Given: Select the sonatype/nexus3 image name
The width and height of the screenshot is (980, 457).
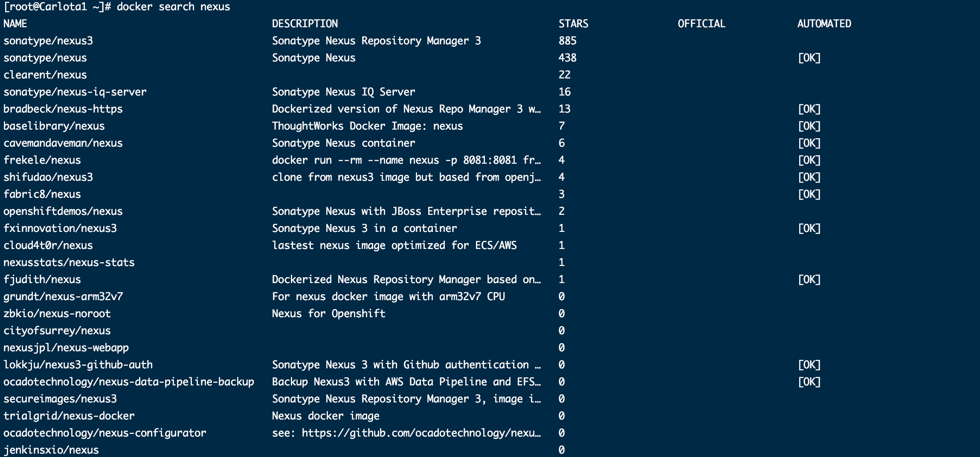Looking at the screenshot, I should (48, 41).
